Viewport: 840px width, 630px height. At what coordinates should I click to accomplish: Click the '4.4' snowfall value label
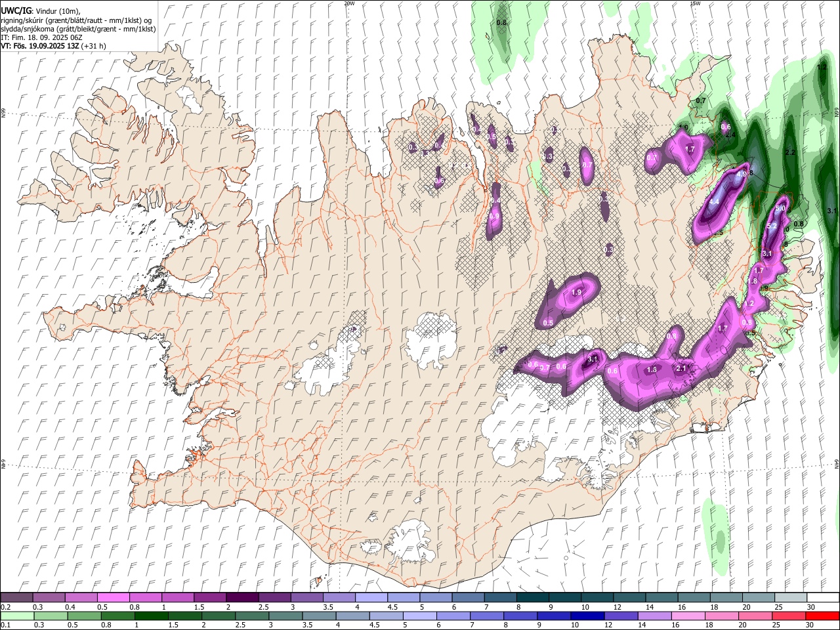pyautogui.click(x=714, y=201)
